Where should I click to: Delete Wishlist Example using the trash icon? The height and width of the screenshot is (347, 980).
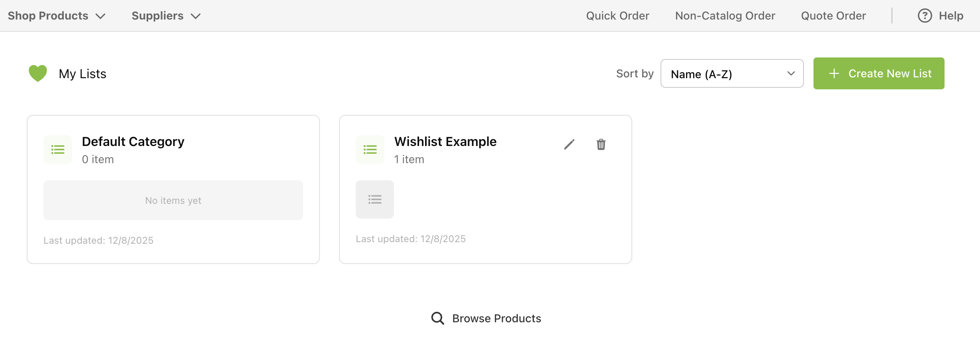601,144
